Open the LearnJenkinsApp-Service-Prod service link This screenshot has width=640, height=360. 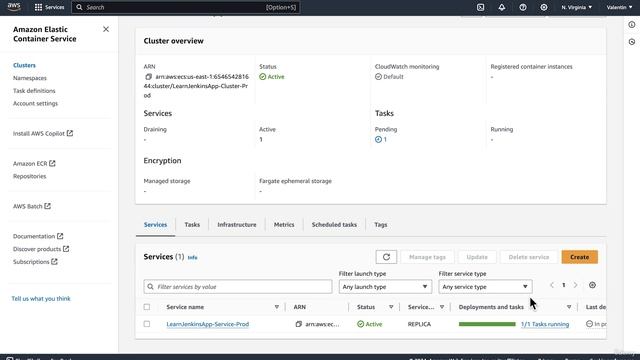(208, 324)
